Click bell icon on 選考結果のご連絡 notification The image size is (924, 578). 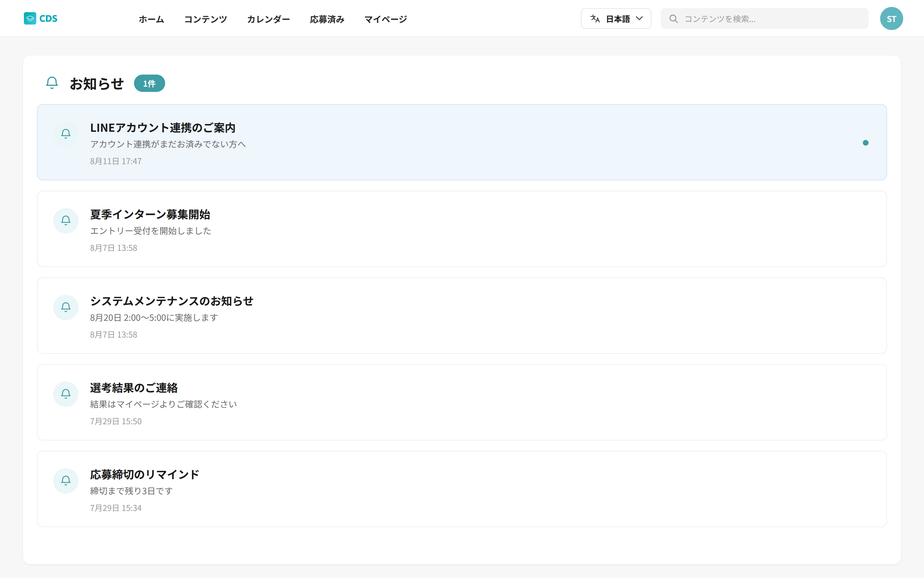66,394
